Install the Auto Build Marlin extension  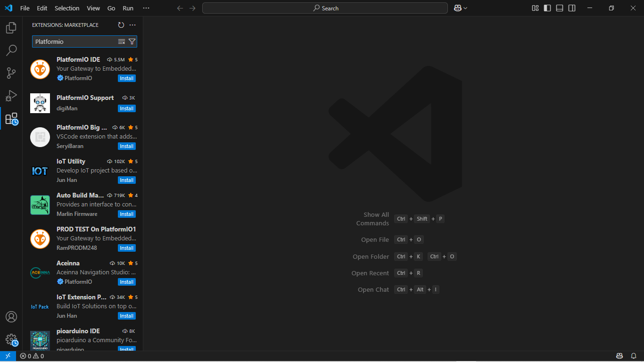(x=127, y=214)
